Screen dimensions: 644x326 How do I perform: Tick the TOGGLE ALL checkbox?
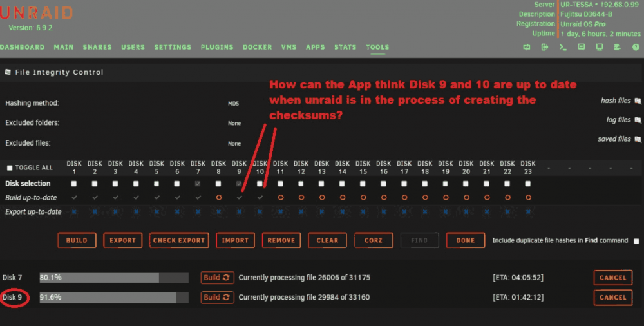[x=10, y=168]
